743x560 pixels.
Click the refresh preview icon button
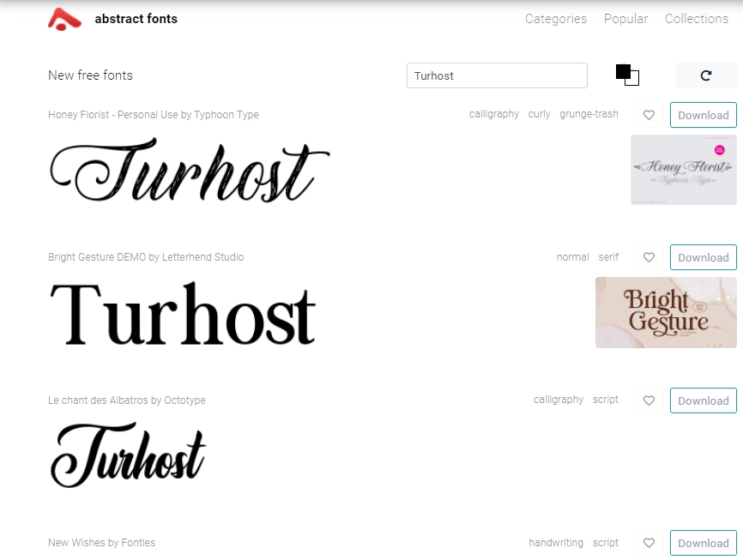[x=705, y=75]
